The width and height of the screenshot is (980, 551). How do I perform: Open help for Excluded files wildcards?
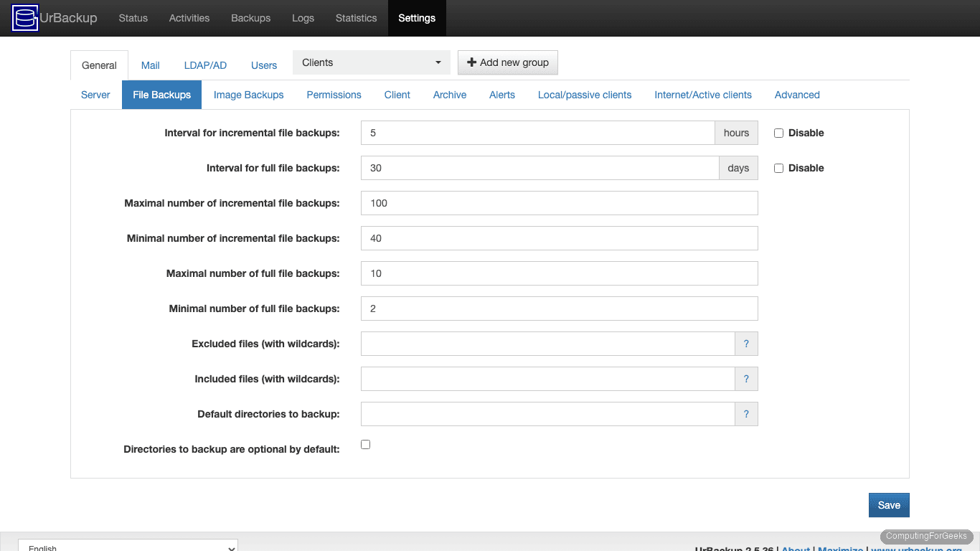click(746, 344)
